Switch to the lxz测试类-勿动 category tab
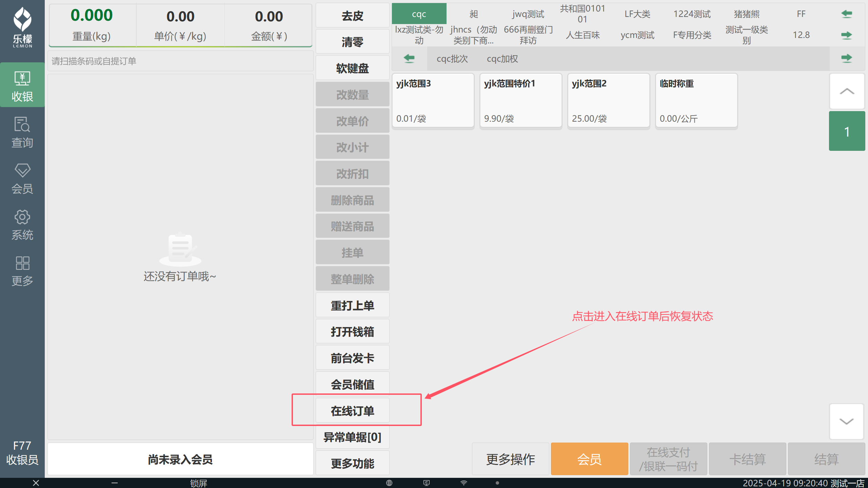 [x=419, y=35]
